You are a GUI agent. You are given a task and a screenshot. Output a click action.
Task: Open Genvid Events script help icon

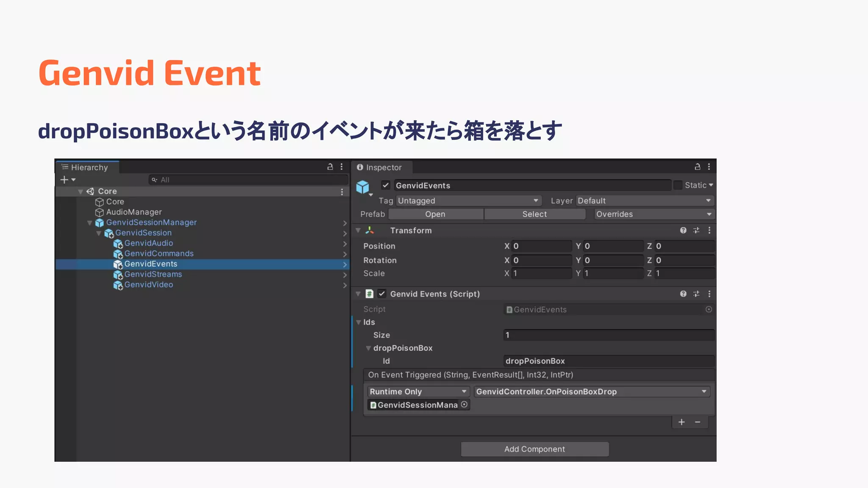[x=683, y=294]
